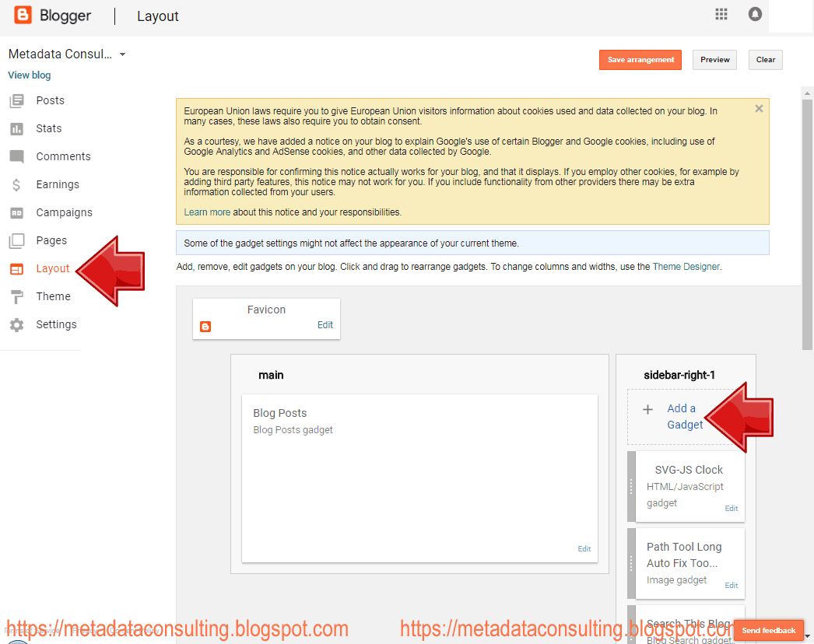
Task: Expand the Metadata Consul... blog dropdown
Action: pyautogui.click(x=122, y=54)
